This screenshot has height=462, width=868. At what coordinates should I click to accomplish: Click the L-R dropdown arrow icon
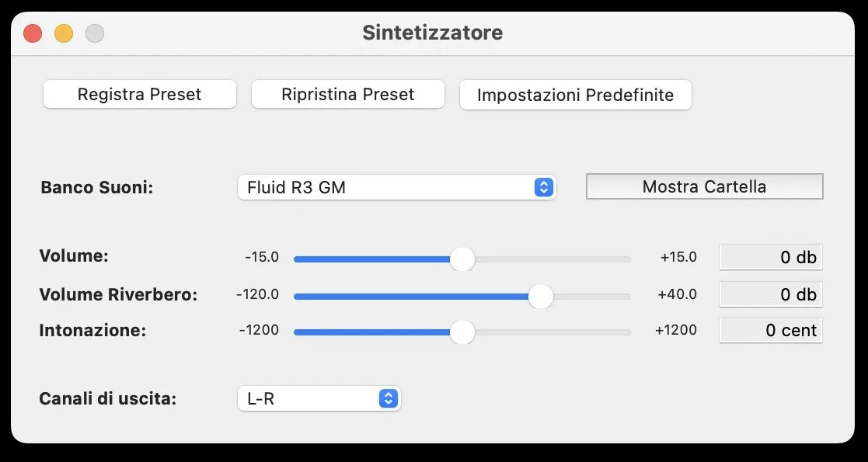tap(388, 399)
